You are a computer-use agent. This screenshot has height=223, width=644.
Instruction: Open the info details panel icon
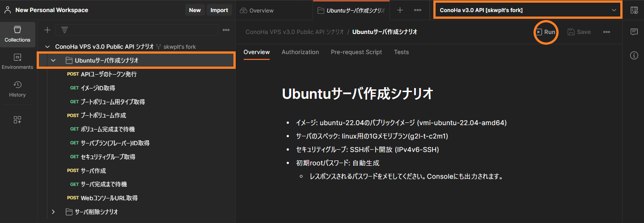[x=634, y=55]
